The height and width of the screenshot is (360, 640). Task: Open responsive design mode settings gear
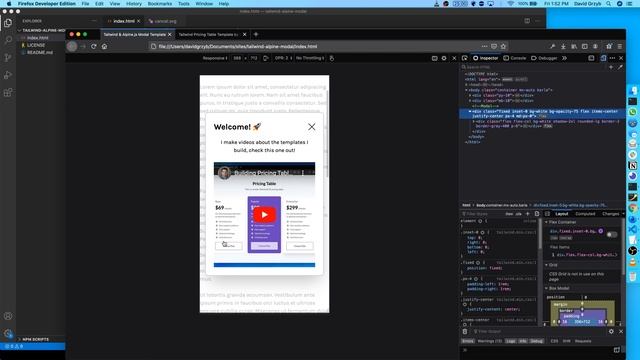tap(444, 58)
